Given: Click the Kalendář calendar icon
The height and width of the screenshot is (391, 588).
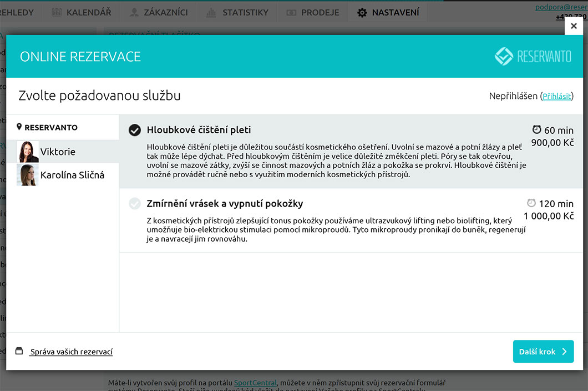Looking at the screenshot, I should tap(57, 12).
